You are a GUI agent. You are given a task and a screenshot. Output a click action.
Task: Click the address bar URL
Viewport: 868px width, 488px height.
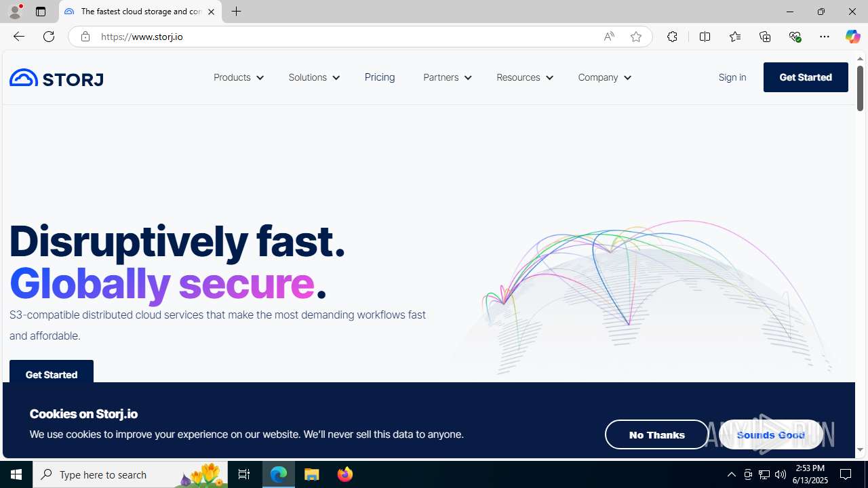(x=142, y=37)
